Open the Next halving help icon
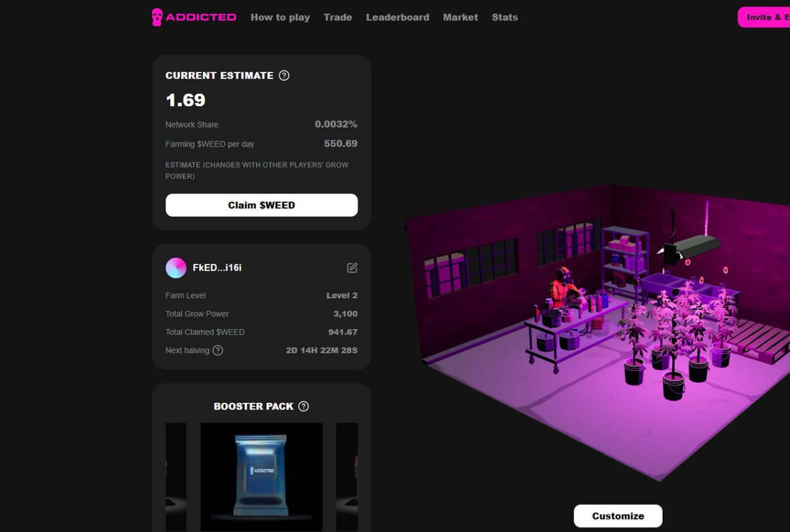This screenshot has height=532, width=790. (218, 350)
